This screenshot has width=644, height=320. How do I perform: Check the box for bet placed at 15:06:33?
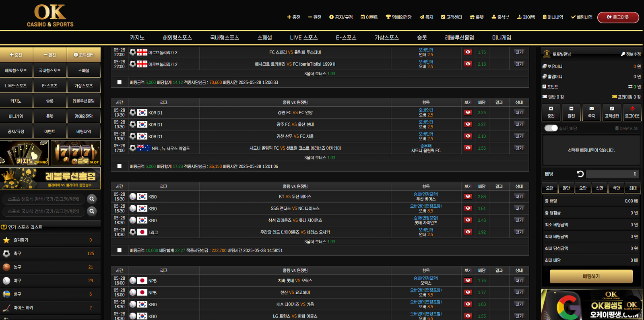[x=119, y=82]
